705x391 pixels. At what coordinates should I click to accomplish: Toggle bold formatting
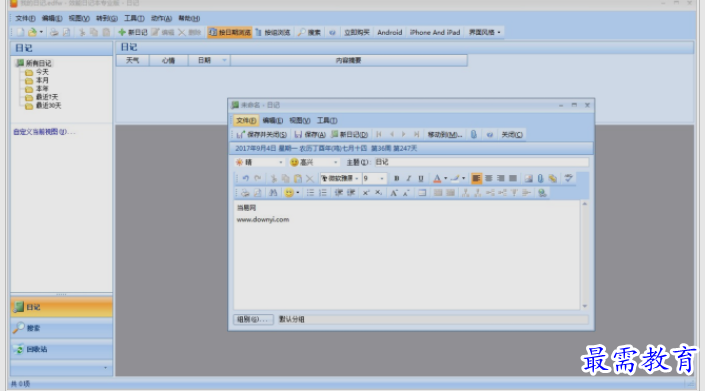(x=397, y=178)
